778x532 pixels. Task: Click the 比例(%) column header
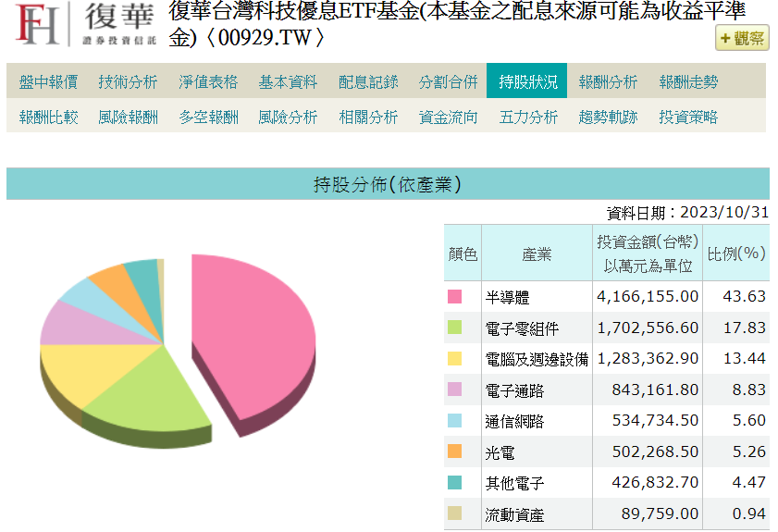tap(736, 254)
